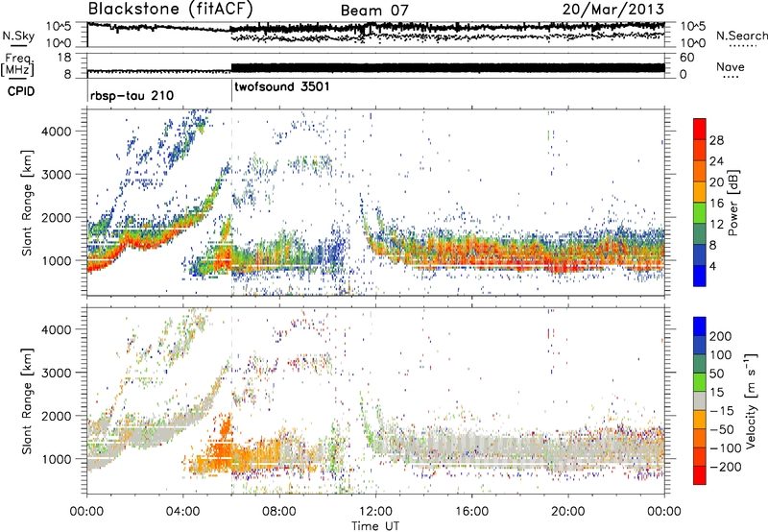Image resolution: width=768 pixels, height=532 pixels.
Task: Click 4000 tick on power panel range axis
Action: click(x=57, y=132)
